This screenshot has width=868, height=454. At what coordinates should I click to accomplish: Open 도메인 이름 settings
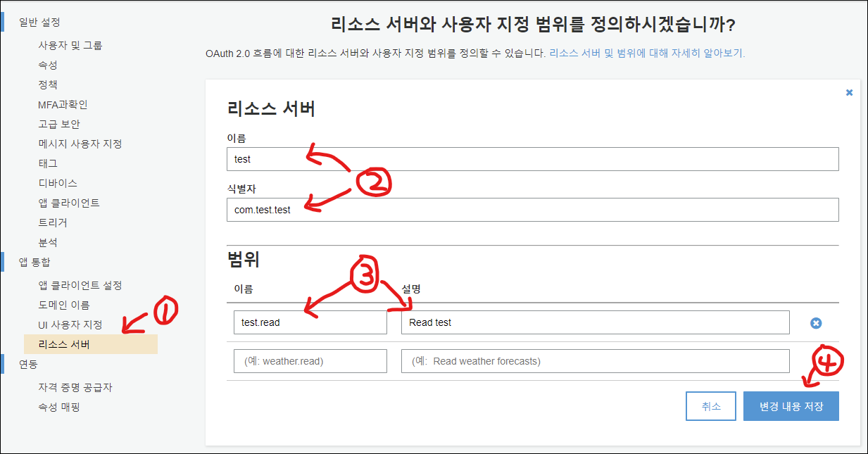click(x=63, y=305)
